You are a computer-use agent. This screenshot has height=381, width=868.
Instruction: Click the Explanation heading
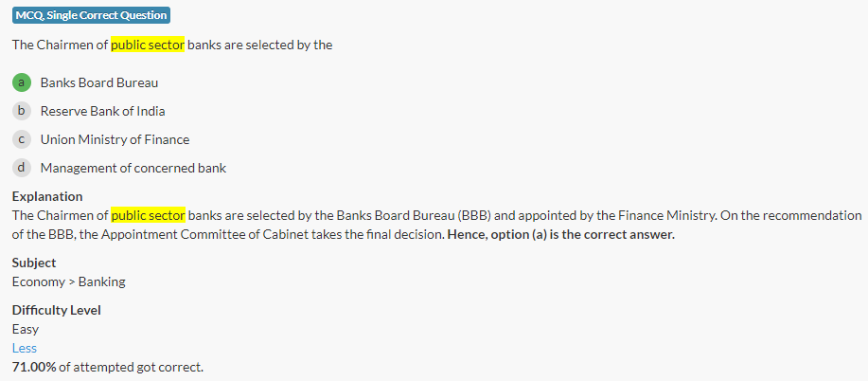point(47,196)
